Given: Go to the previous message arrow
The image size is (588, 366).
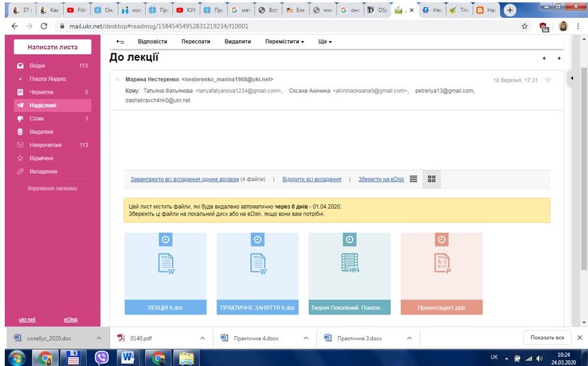Looking at the screenshot, I should pos(544,59).
